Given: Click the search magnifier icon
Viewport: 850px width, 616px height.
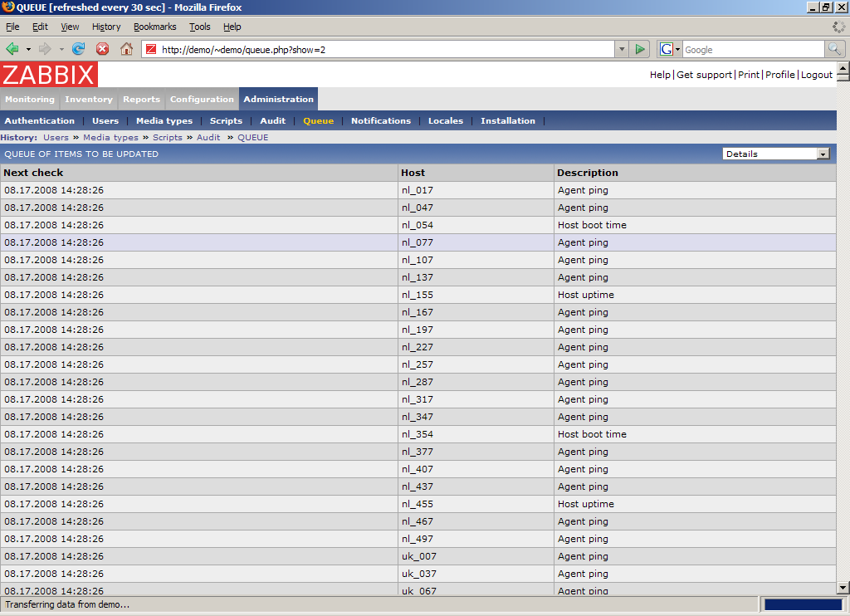Looking at the screenshot, I should point(835,49).
